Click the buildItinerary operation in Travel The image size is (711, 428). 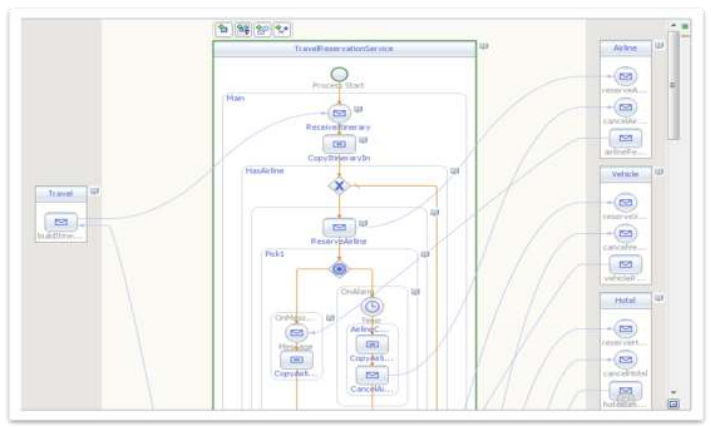click(x=61, y=222)
